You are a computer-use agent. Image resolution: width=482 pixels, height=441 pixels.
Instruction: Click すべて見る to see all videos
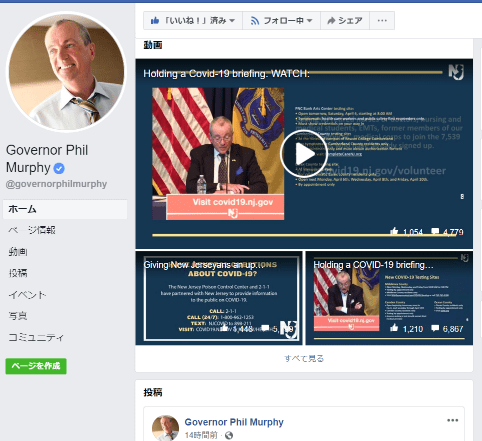point(304,359)
